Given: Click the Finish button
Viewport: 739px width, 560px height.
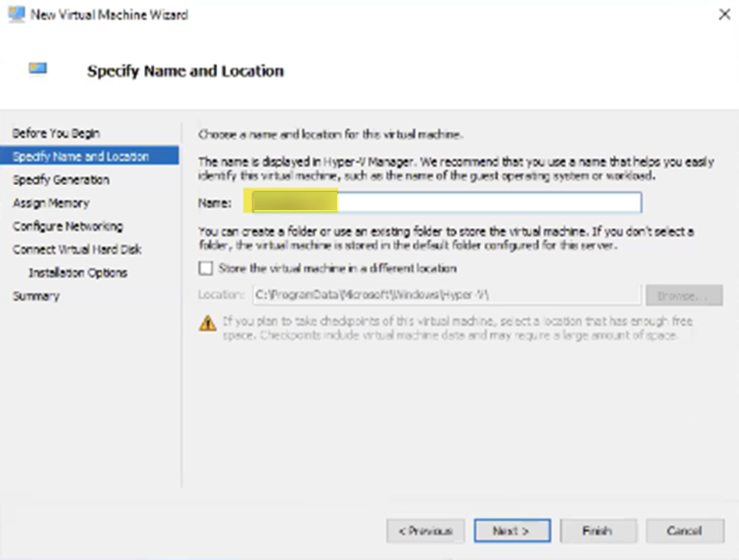Looking at the screenshot, I should pyautogui.click(x=597, y=530).
